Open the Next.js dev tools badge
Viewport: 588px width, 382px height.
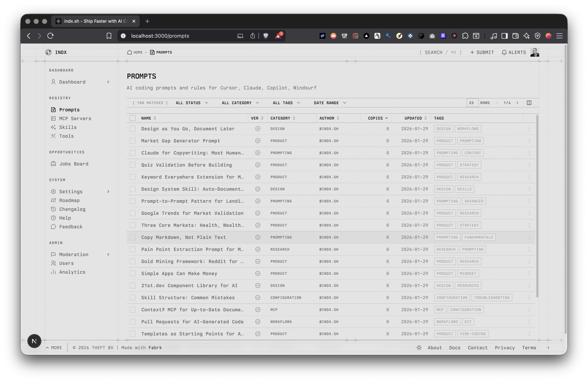[x=34, y=341]
